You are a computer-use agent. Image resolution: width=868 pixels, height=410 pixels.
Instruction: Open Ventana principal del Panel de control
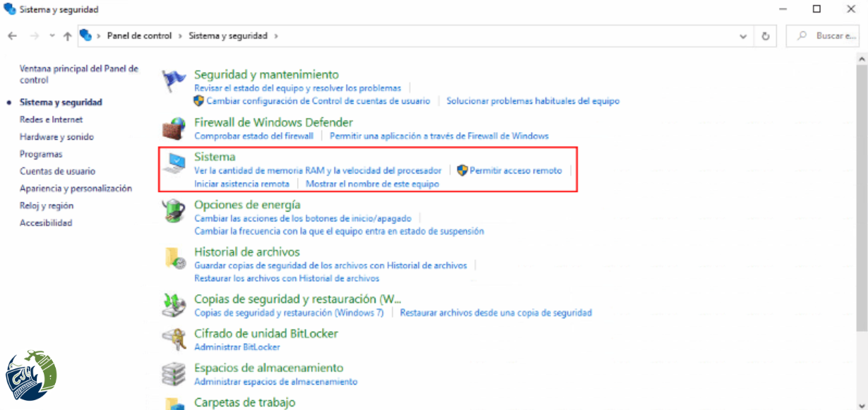coord(79,74)
